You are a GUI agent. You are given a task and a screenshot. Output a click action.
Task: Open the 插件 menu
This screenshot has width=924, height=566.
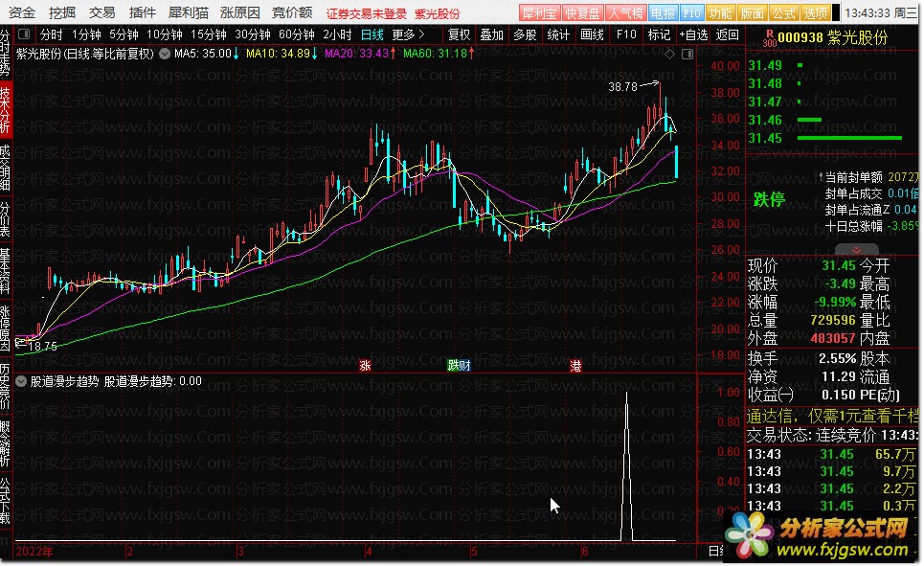[x=142, y=12]
